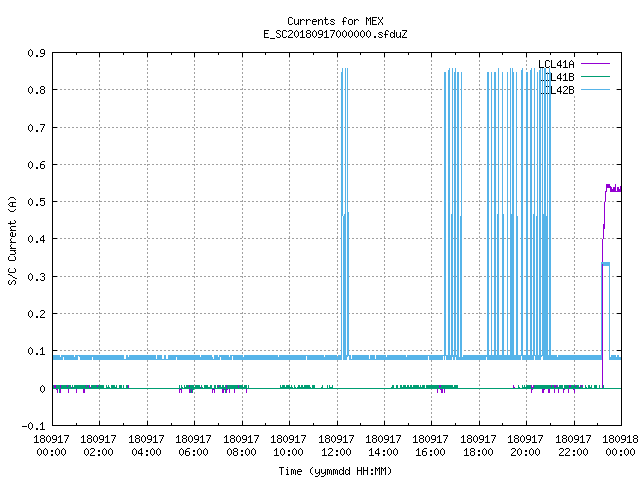Screen dimensions: 640x480
Task: Select the filename E_SC20180917000000.sfduZ subtitle
Action: click(x=335, y=34)
